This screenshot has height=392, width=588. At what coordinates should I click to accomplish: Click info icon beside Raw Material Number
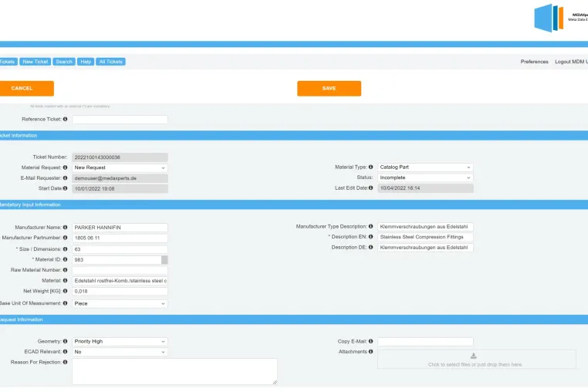(x=66, y=270)
